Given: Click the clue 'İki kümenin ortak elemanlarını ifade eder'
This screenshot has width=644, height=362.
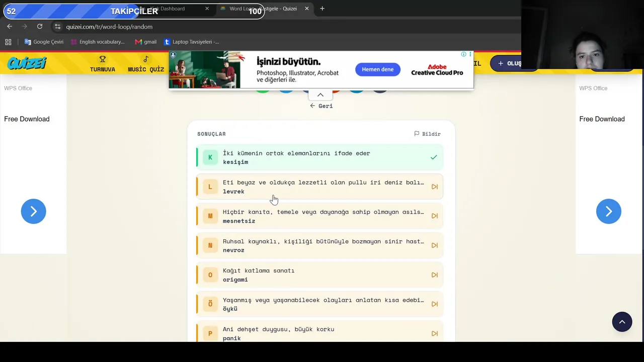Looking at the screenshot, I should [296, 153].
